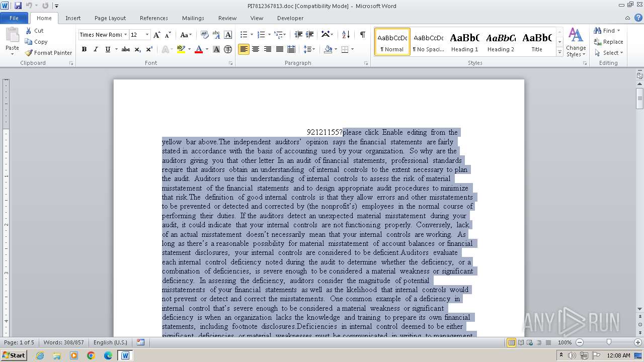Apply the Title style
The width and height of the screenshot is (644, 362).
(537, 42)
